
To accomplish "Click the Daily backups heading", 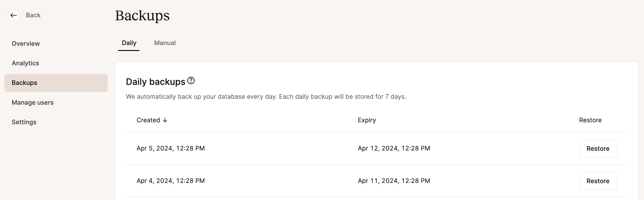I will pyautogui.click(x=156, y=81).
